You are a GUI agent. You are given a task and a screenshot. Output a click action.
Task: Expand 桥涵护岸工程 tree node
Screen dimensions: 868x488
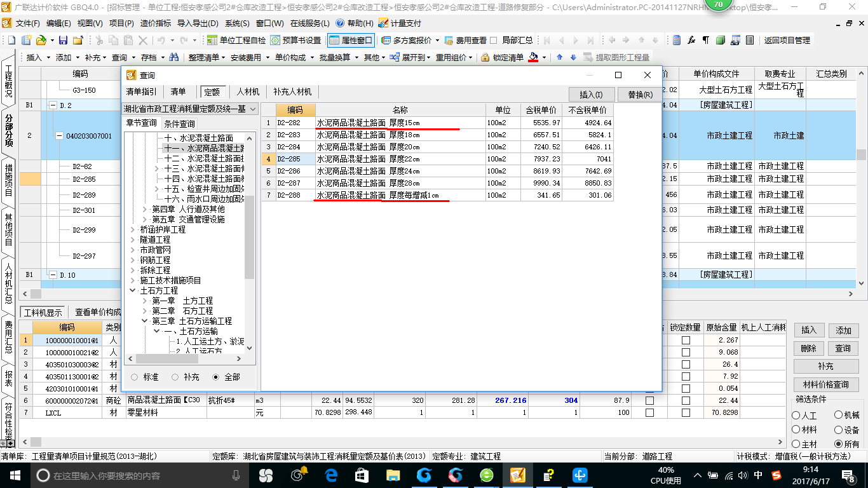pyautogui.click(x=133, y=229)
